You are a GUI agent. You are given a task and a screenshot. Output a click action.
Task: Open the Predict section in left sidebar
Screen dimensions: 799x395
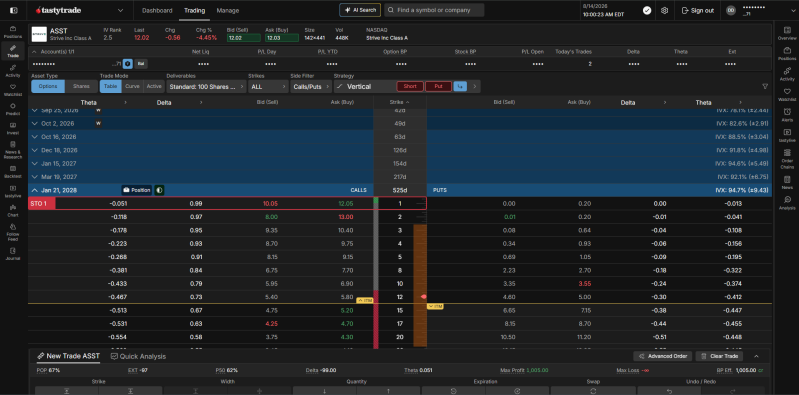coord(13,109)
